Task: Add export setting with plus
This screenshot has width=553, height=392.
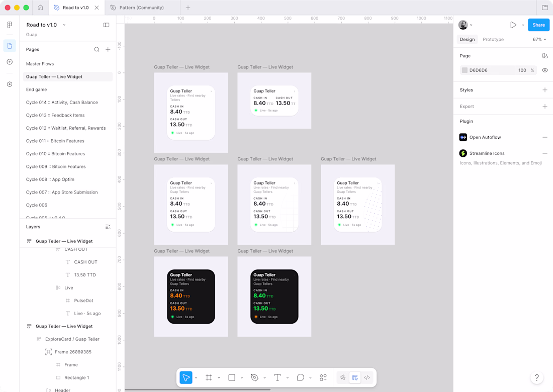Action: pos(545,106)
